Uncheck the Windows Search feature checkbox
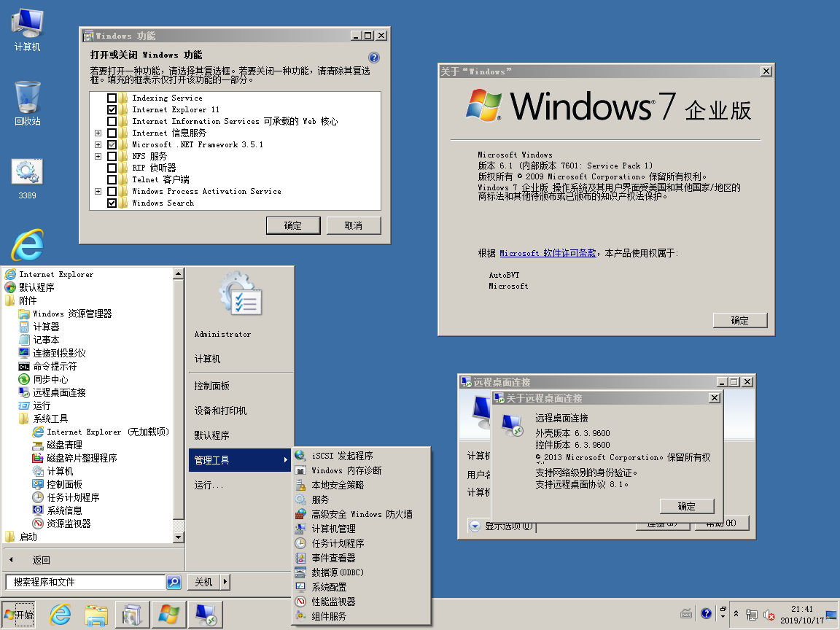This screenshot has height=630, width=840. [x=112, y=203]
